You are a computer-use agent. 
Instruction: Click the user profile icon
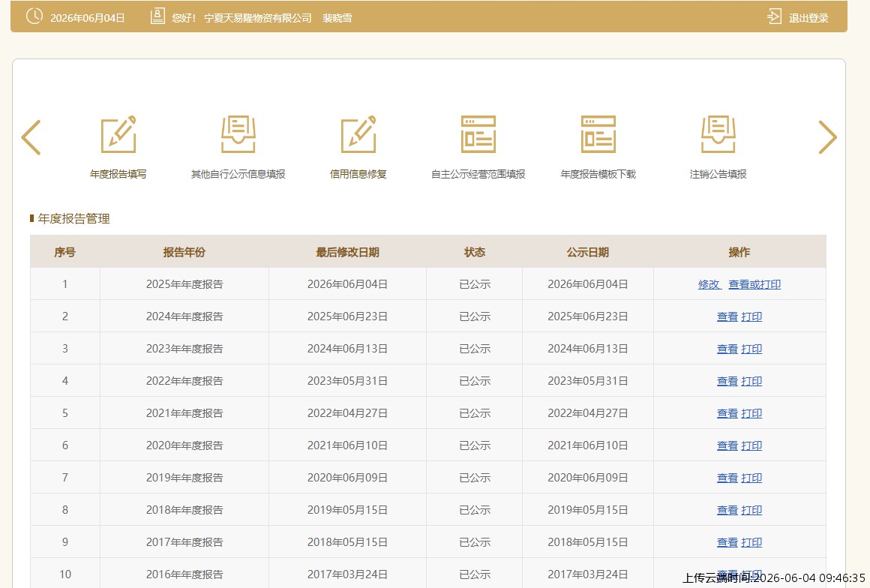157,16
